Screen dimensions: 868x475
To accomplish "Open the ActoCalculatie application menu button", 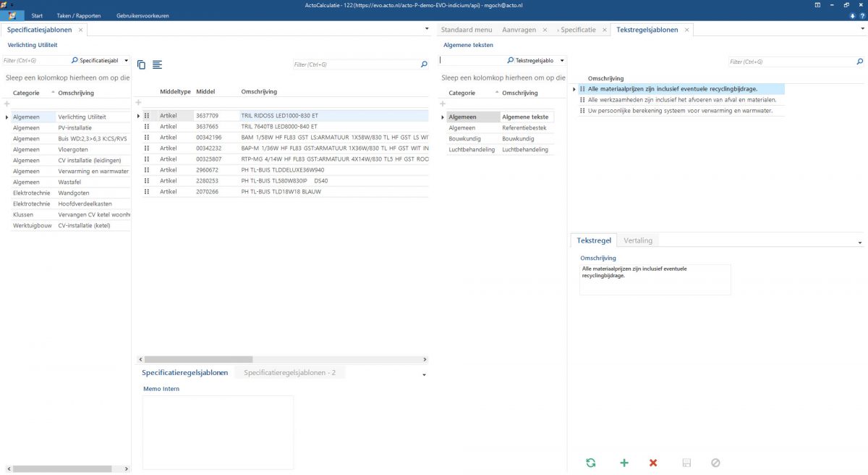I will pos(12,15).
